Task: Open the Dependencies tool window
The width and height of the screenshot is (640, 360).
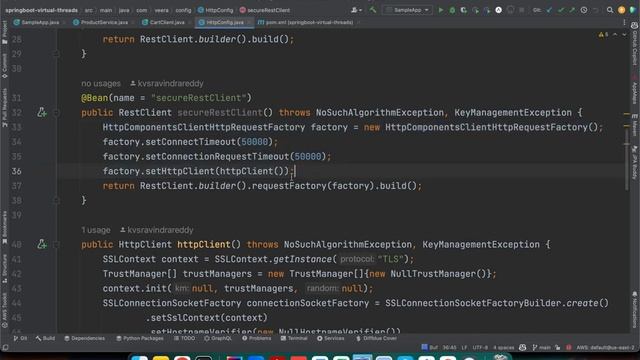Action: tap(84, 338)
